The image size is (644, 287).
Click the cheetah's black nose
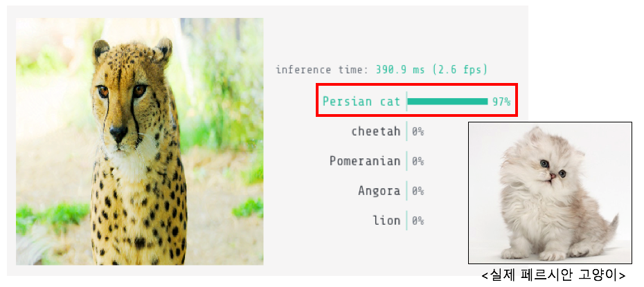click(118, 130)
